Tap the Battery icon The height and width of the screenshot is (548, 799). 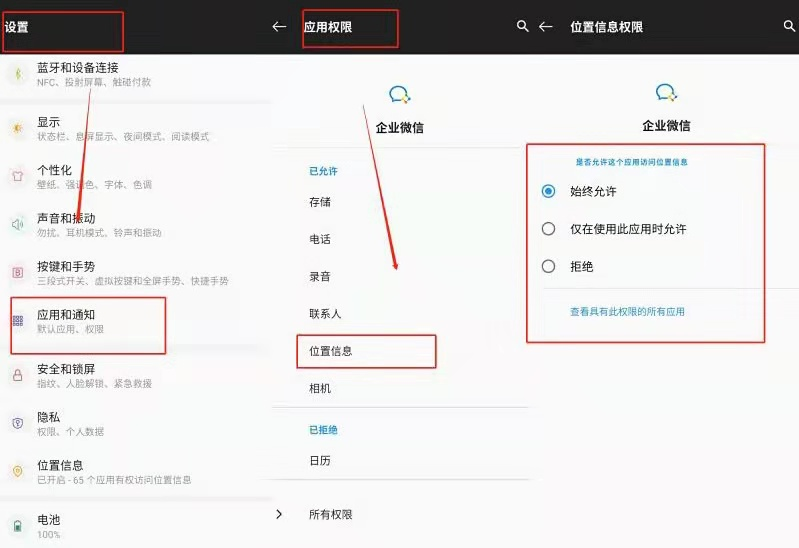coord(18,526)
